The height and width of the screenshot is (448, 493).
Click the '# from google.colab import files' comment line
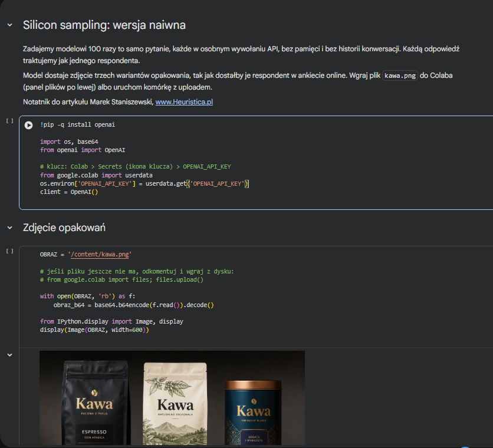[x=121, y=279]
